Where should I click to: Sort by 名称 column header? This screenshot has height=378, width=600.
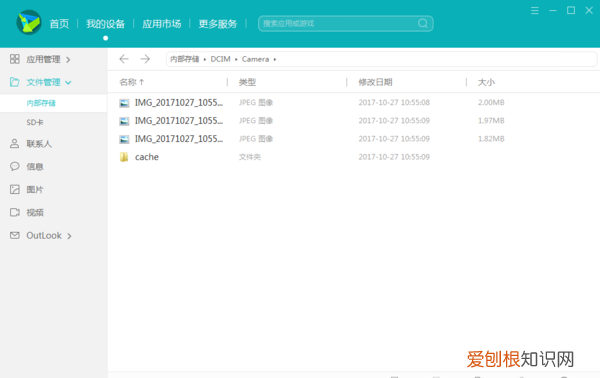132,82
